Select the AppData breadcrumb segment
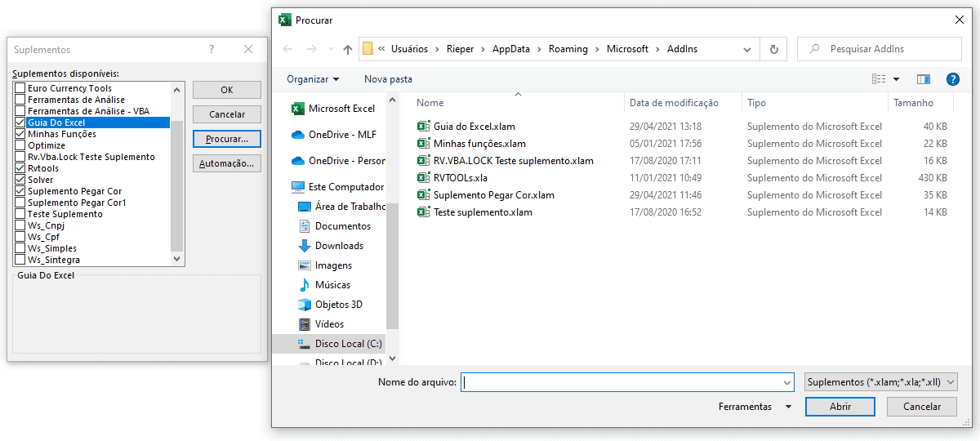Screen dimensions: 980x441 [x=510, y=49]
